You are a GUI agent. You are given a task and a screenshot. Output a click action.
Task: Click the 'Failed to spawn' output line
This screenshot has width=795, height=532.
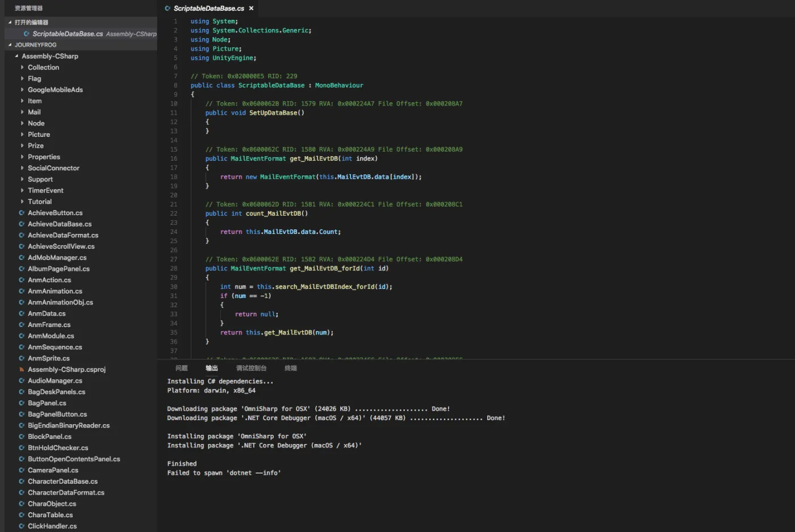224,473
